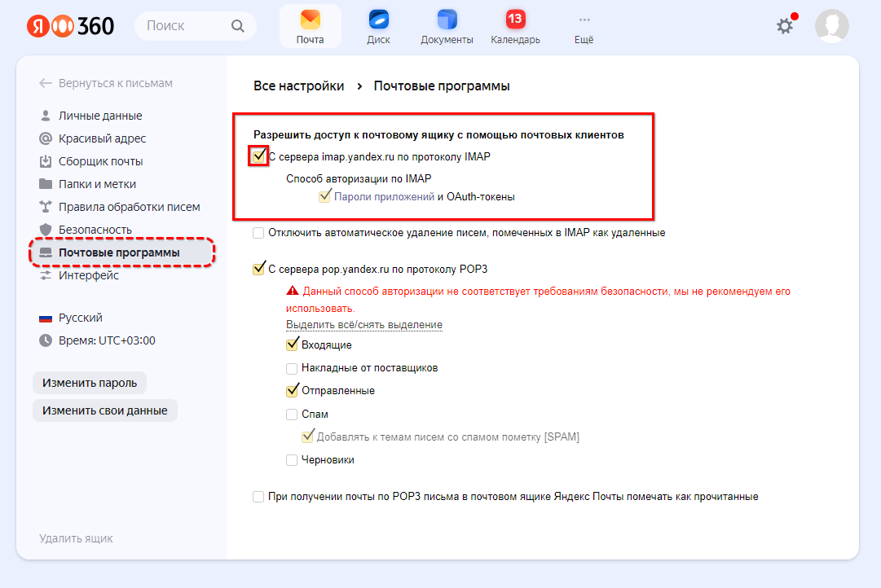This screenshot has width=881, height=588.
Task: Check the Накладные от поставщиков checkbox
Action: click(x=292, y=368)
